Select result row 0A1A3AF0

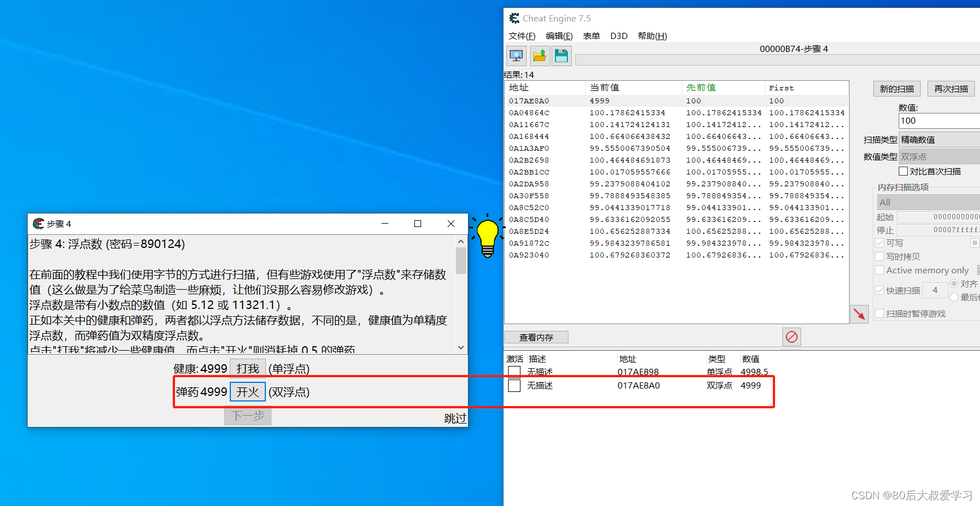(x=676, y=148)
